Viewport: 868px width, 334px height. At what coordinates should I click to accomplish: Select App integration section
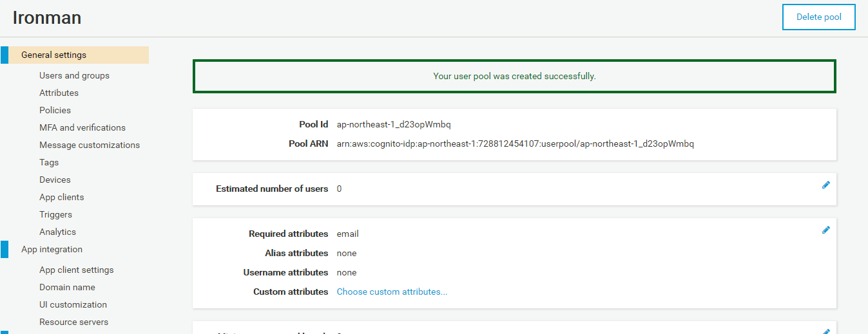coord(52,249)
